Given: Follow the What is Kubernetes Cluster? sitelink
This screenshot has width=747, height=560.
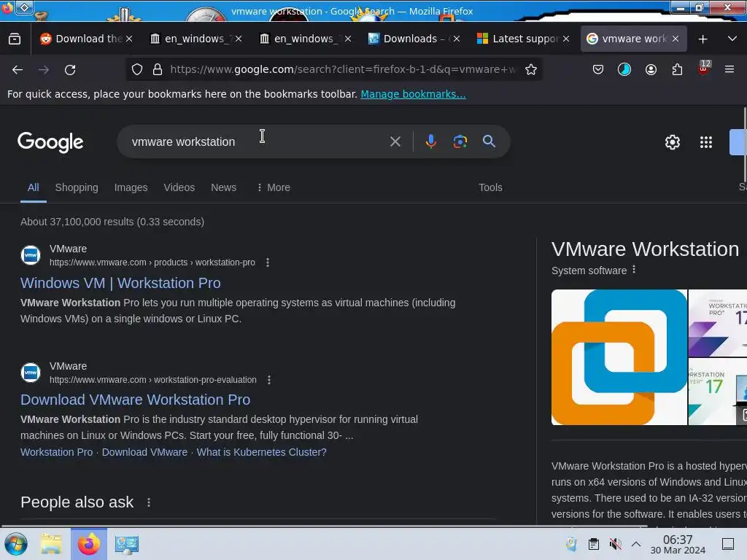Looking at the screenshot, I should [262, 452].
